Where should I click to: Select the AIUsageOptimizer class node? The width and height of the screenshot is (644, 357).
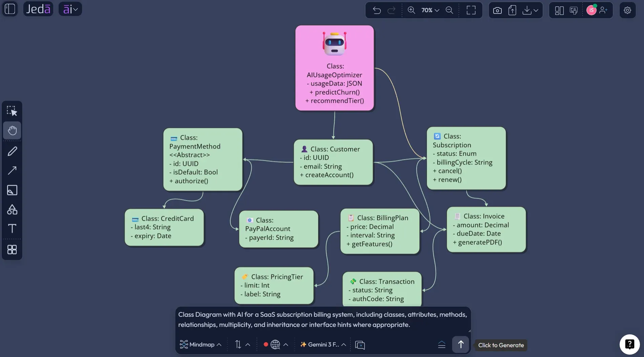[x=335, y=68]
